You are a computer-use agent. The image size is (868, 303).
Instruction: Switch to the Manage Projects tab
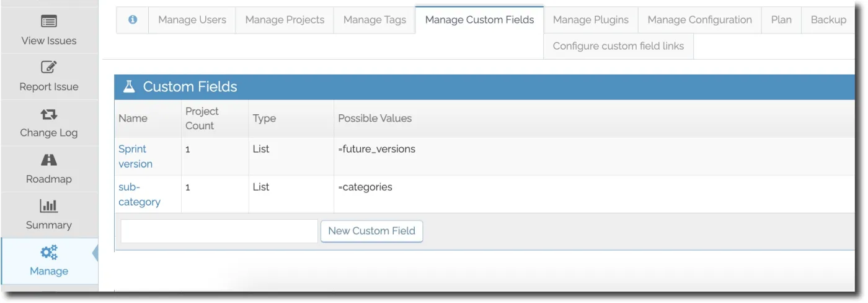pyautogui.click(x=285, y=20)
